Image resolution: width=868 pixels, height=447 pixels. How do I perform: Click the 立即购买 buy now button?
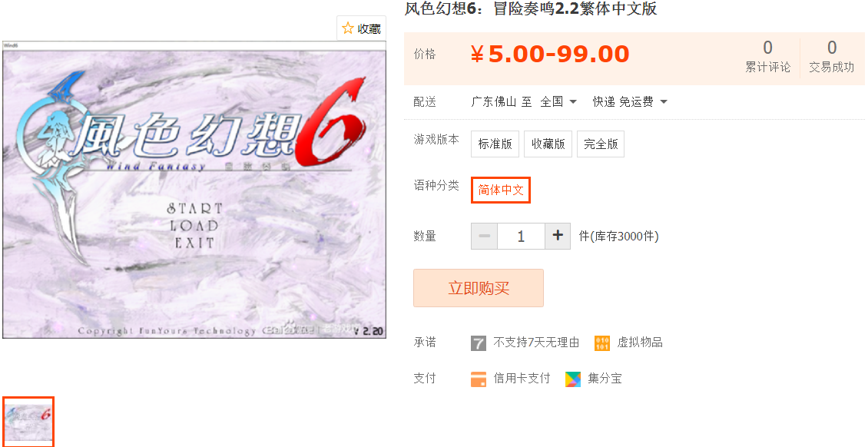(479, 288)
